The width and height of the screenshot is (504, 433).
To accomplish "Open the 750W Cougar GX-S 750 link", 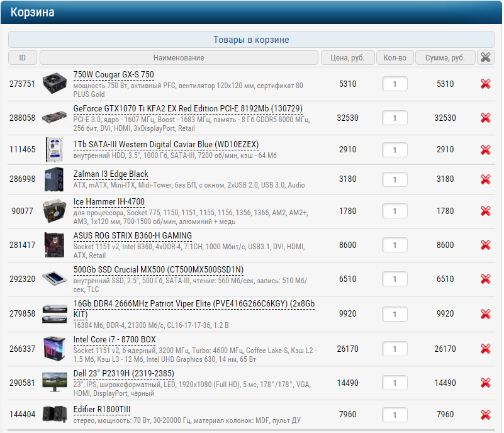I will pos(113,74).
